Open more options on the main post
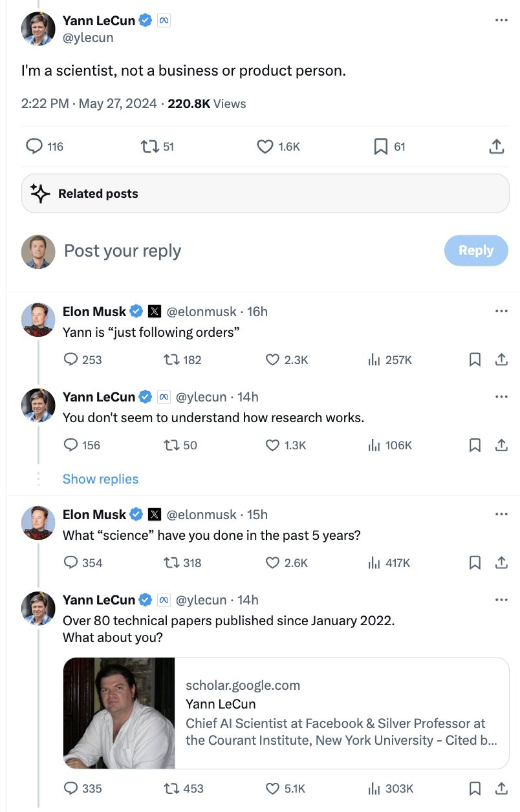520x812 pixels. tap(501, 20)
